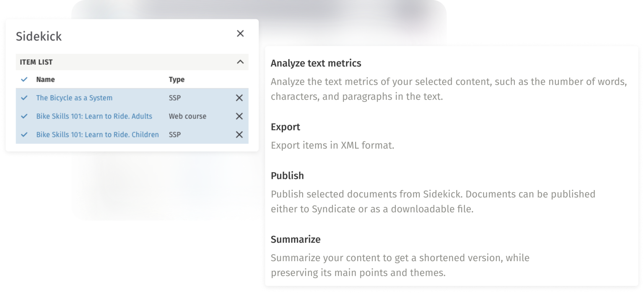The image size is (644, 293).
Task: Click SSP type of Children course row
Action: [x=175, y=135]
